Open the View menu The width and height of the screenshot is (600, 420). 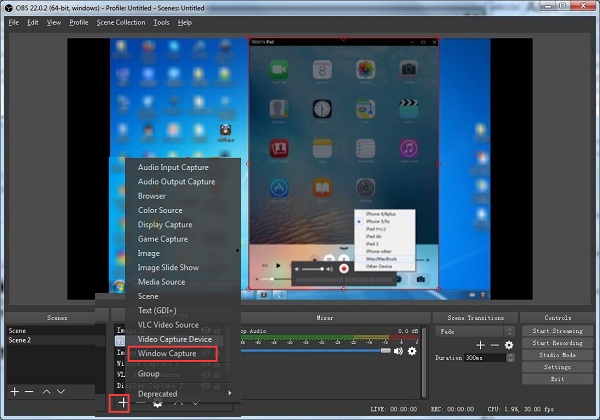pyautogui.click(x=54, y=23)
